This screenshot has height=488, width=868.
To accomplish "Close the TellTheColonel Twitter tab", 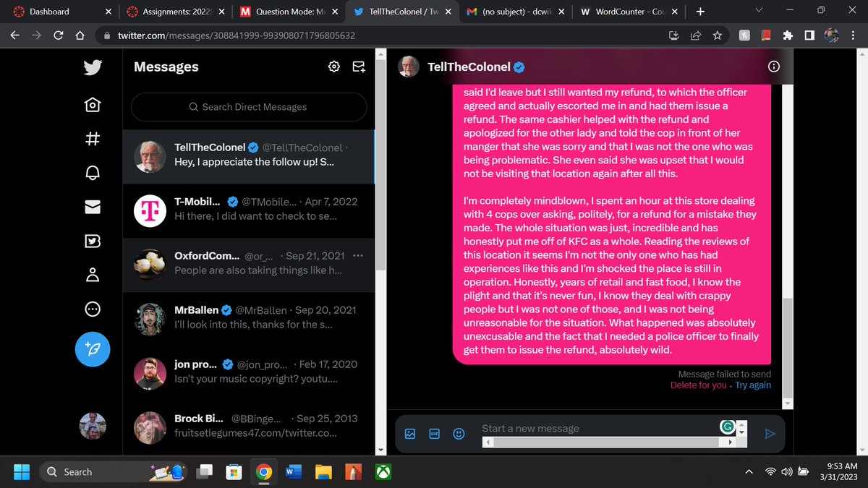I will click(448, 12).
